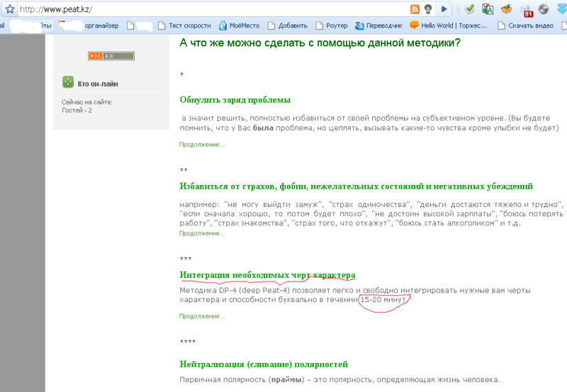Click the gear extension icon

point(543,9)
